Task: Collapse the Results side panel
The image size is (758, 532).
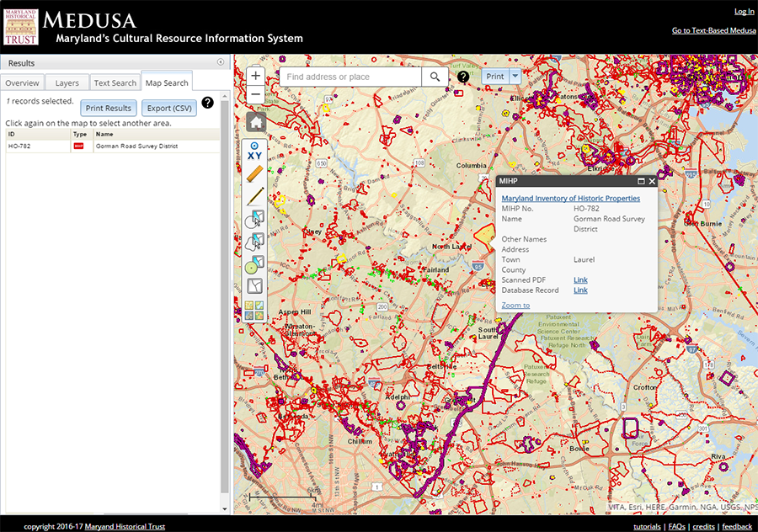Action: [x=221, y=62]
